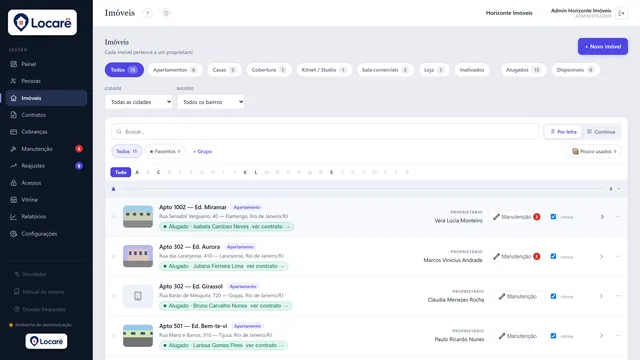Jump to letter K in alphabet bar
Viewport: 640px width, 360px height.
click(245, 172)
